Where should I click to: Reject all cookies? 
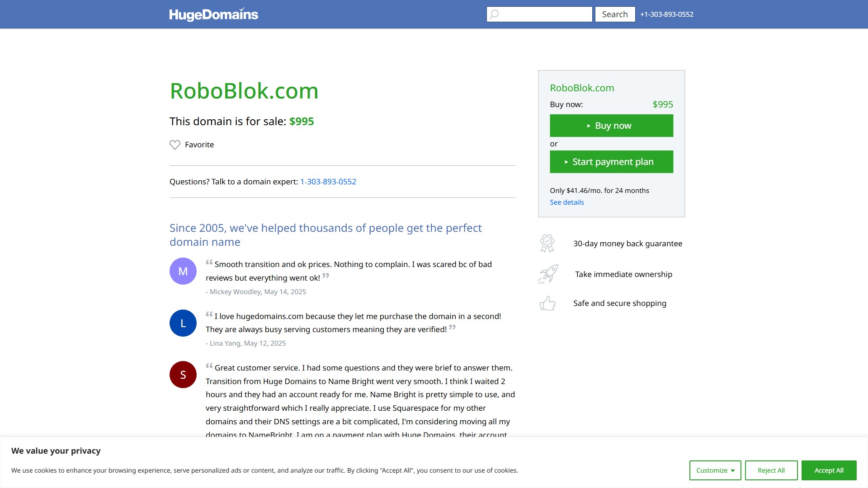click(771, 470)
